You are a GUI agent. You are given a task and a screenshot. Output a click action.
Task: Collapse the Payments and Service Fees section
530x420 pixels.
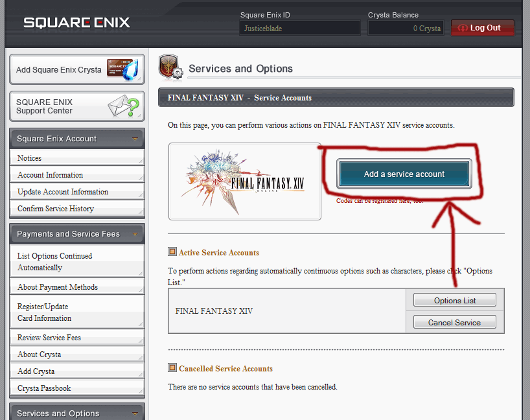(135, 234)
